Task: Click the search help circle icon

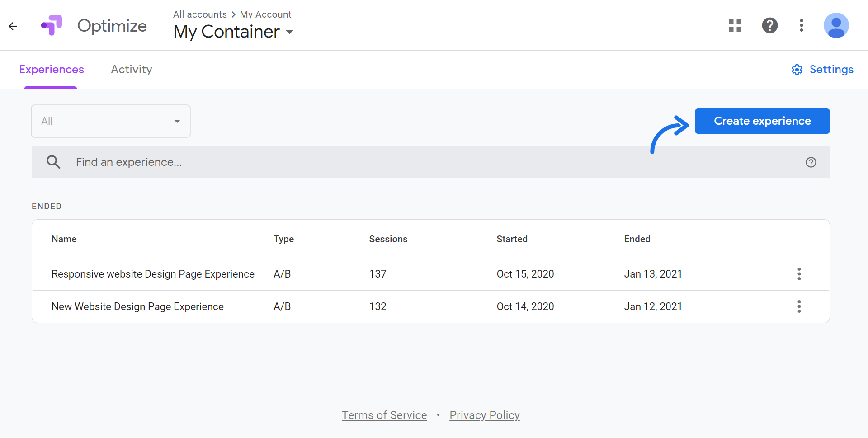Action: [811, 162]
